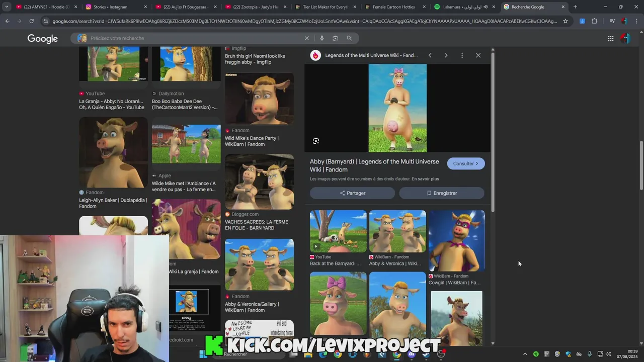Viewport: 644px width, 362px height.
Task: Open site information icon in the address bar
Action: tap(46, 21)
